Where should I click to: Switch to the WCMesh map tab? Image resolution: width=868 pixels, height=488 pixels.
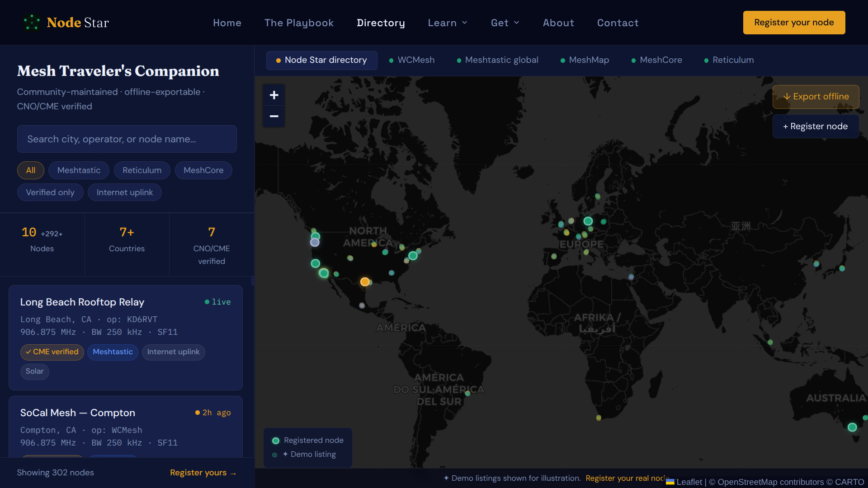click(x=411, y=60)
